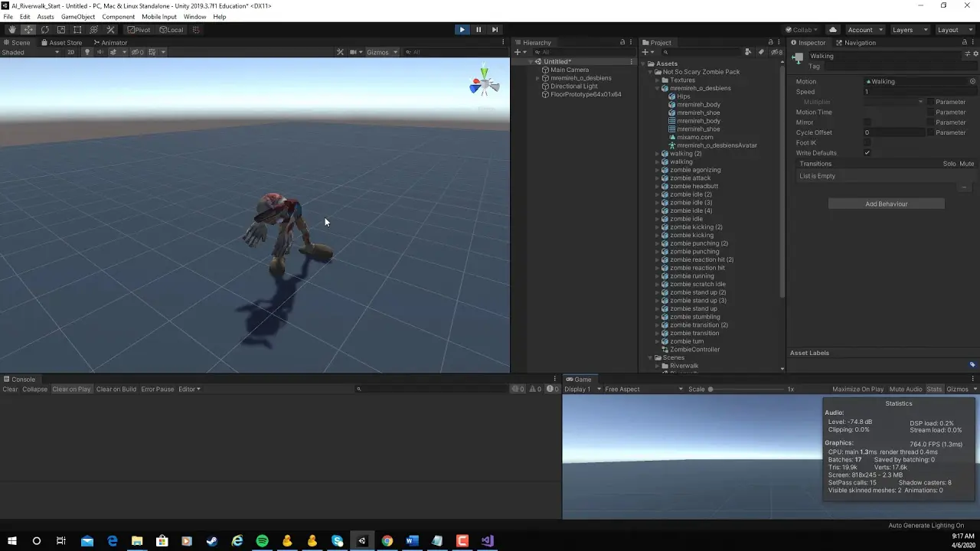
Task: Adjust the Game view Scale slider
Action: pyautogui.click(x=746, y=390)
